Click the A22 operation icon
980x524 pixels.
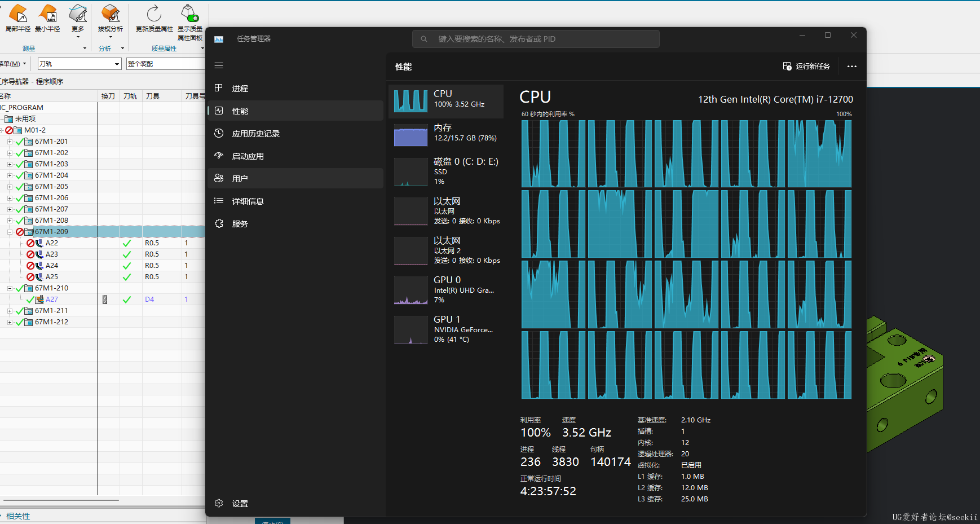pyautogui.click(x=39, y=243)
